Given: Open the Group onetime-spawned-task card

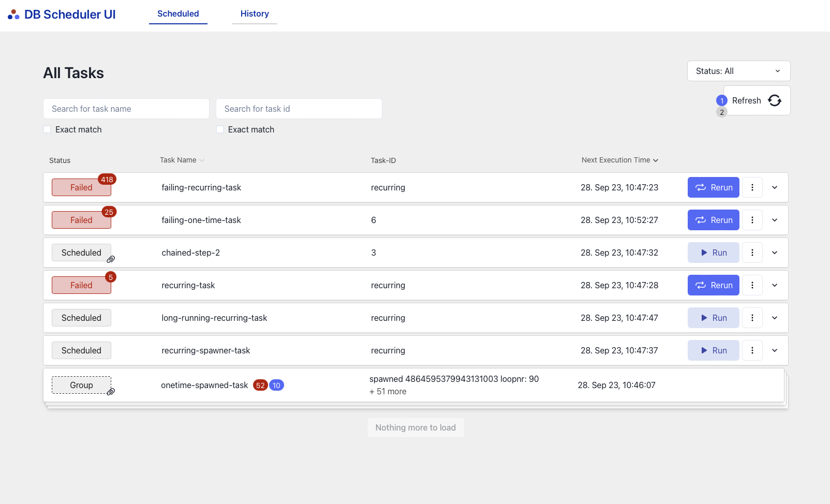Looking at the screenshot, I should tap(414, 385).
